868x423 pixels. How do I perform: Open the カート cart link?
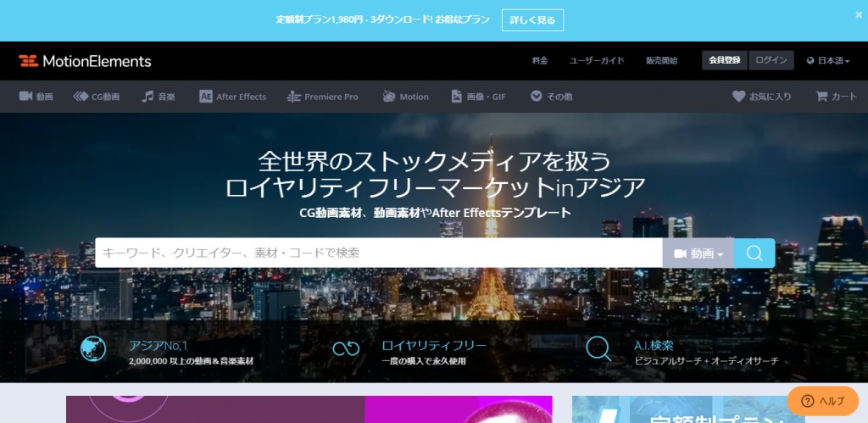pos(837,97)
